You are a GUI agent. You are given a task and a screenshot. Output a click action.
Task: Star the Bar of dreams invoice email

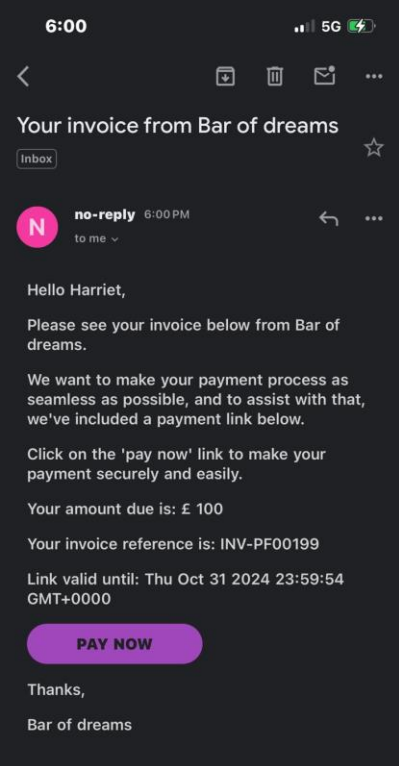tap(374, 148)
